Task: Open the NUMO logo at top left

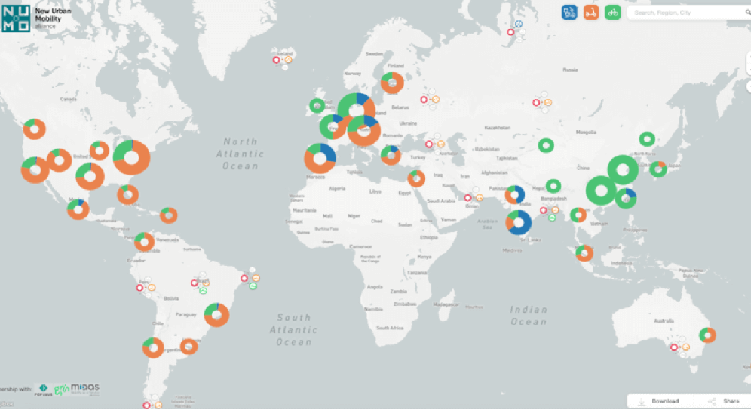Action: (x=16, y=17)
